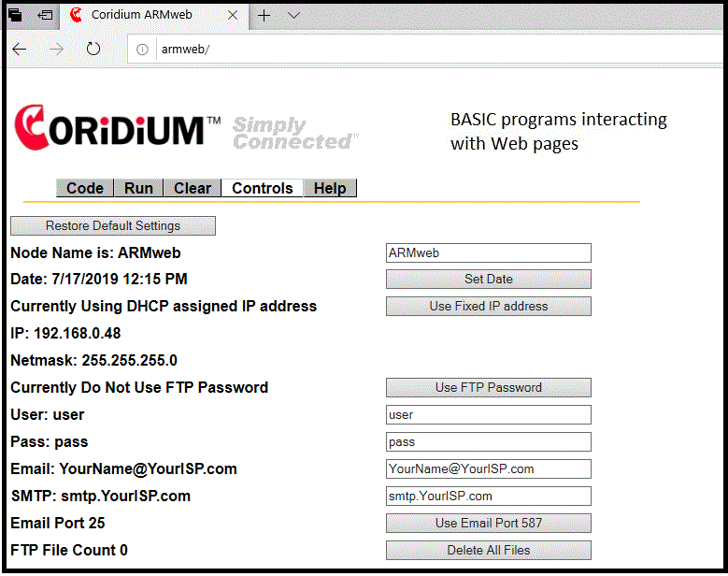Viewport: 728px width, 576px height.
Task: Open the Code menu tab
Action: [x=85, y=188]
